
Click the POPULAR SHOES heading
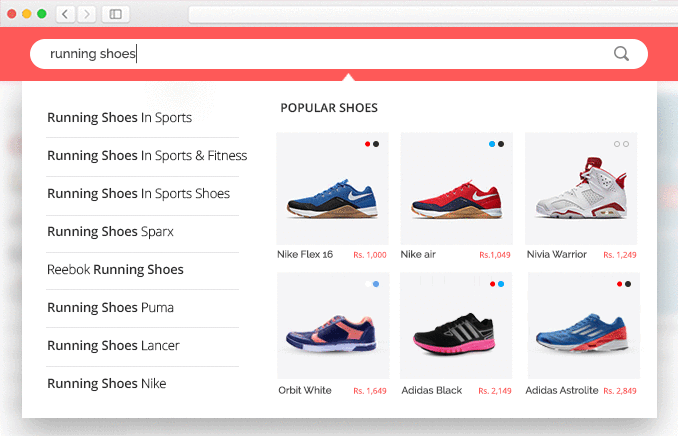coord(329,108)
